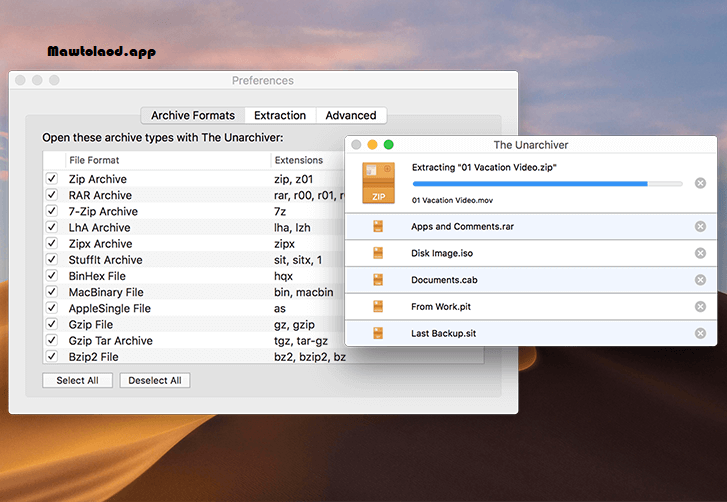
Task: Click the 'tgz, tar-gz' extensions cell
Action: (301, 341)
